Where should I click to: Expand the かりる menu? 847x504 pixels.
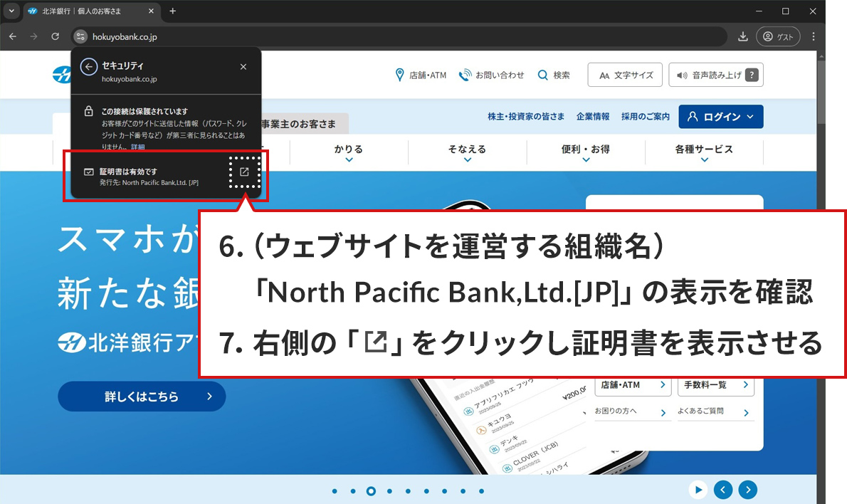349,152
